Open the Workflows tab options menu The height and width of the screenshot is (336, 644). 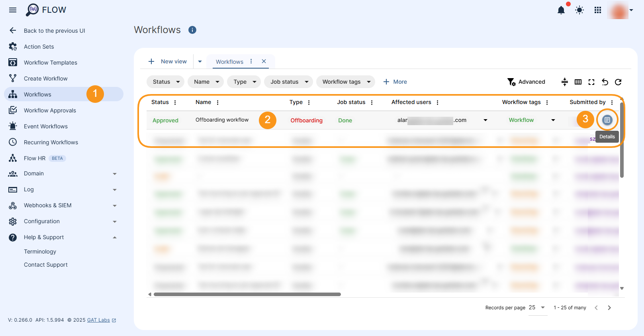click(x=251, y=61)
